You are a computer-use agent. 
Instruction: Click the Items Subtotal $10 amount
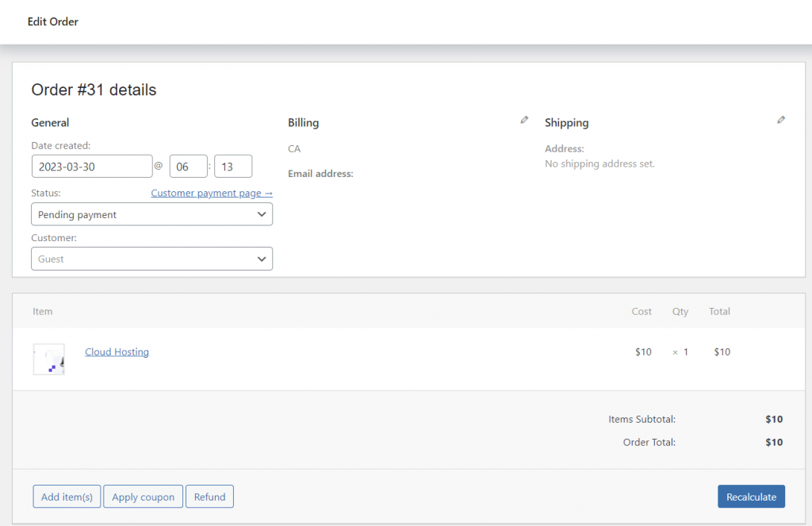[x=774, y=419]
